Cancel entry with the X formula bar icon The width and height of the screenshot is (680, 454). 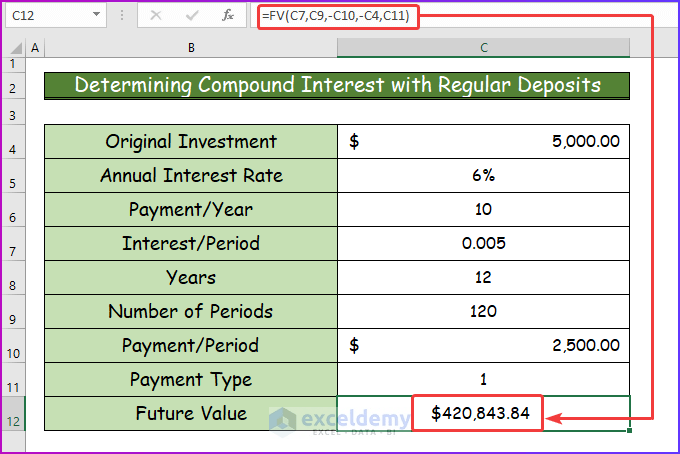pos(156,16)
